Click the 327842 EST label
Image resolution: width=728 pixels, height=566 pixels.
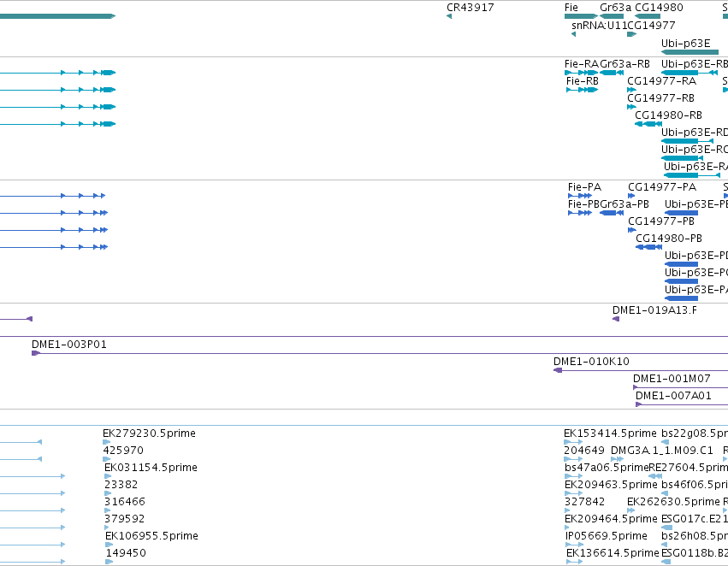tap(584, 503)
